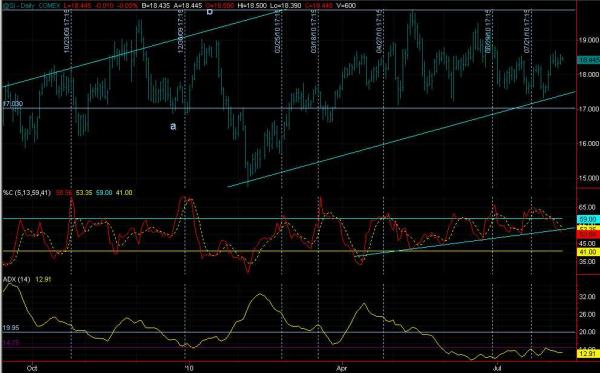Click the cyan current price tag 18.445
The image size is (600, 373).
[x=588, y=60]
